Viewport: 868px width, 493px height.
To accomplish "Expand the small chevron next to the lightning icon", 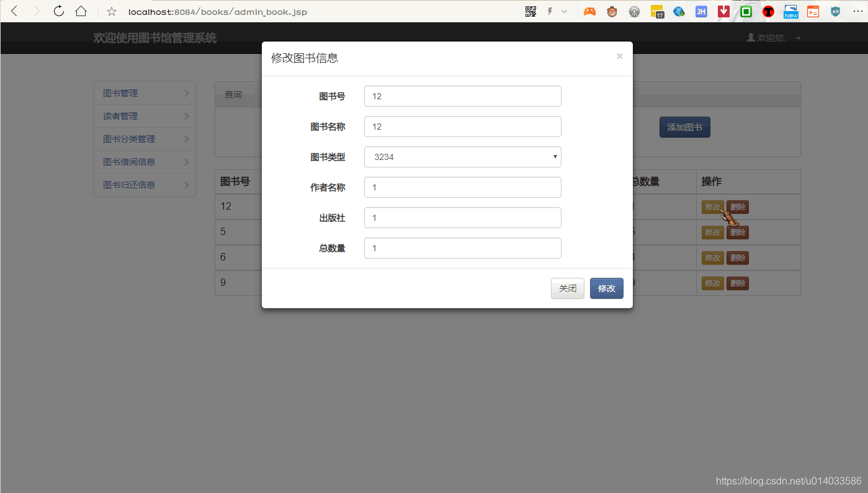I will 564,11.
